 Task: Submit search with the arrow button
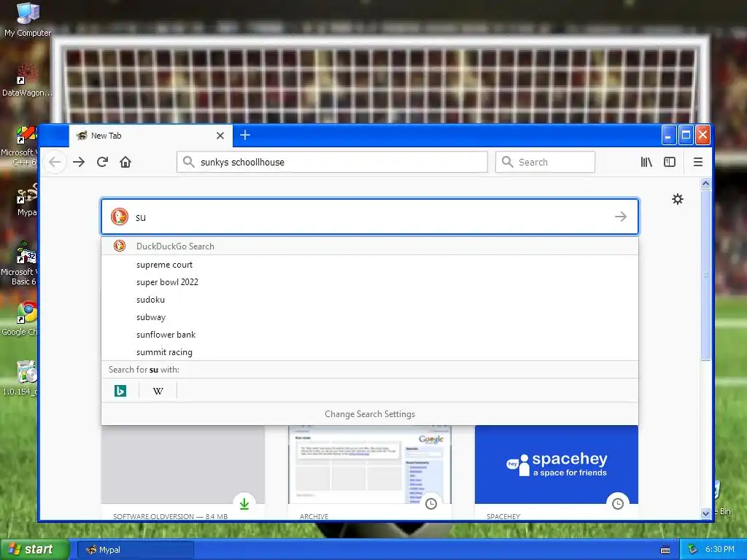coord(620,217)
